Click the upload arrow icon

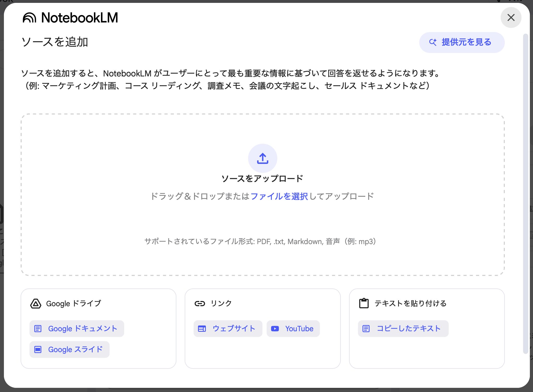coord(262,158)
